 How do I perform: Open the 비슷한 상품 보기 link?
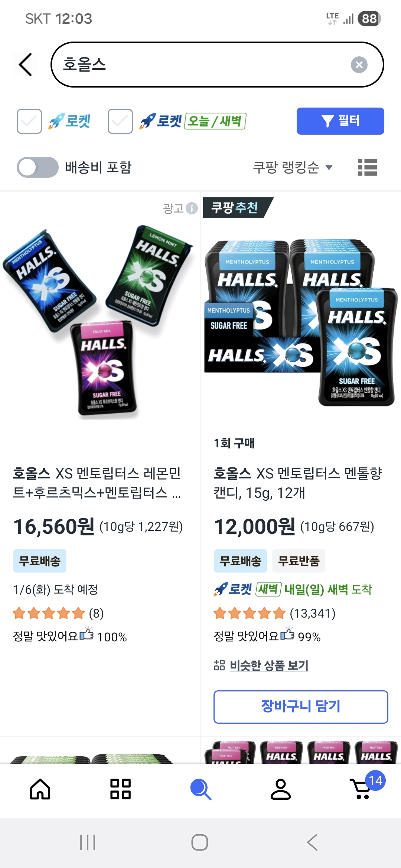(269, 665)
